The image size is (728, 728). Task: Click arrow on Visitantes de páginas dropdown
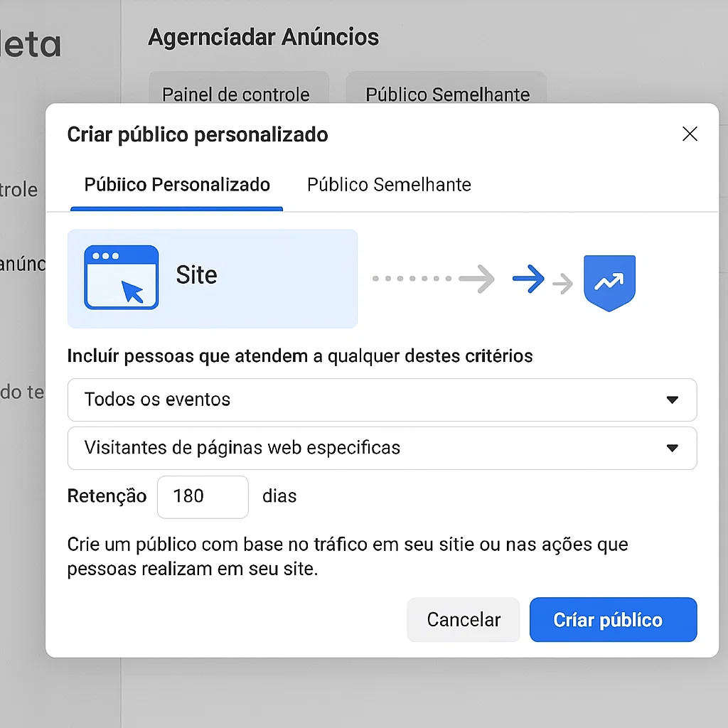[673, 448]
